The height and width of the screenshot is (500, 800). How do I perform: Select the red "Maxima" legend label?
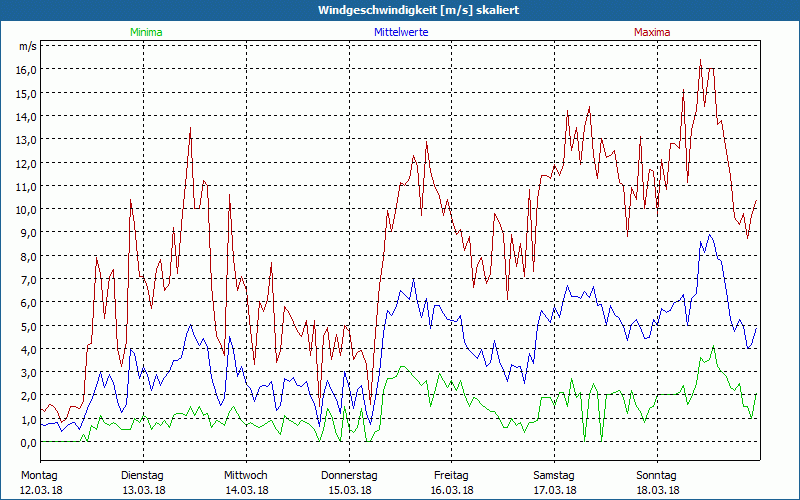(x=652, y=32)
